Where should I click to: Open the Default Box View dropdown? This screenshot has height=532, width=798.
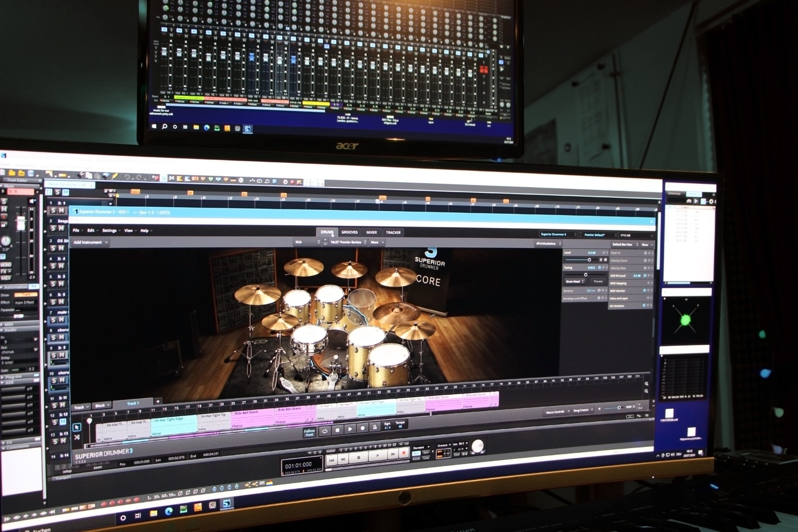pos(624,244)
